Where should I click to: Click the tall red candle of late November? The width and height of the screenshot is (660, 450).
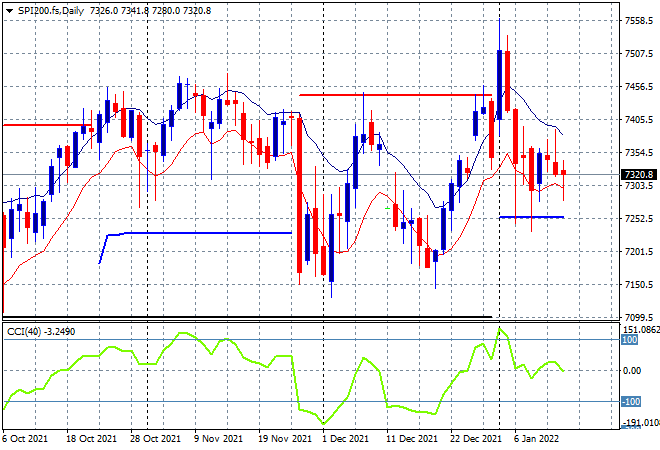pos(300,196)
